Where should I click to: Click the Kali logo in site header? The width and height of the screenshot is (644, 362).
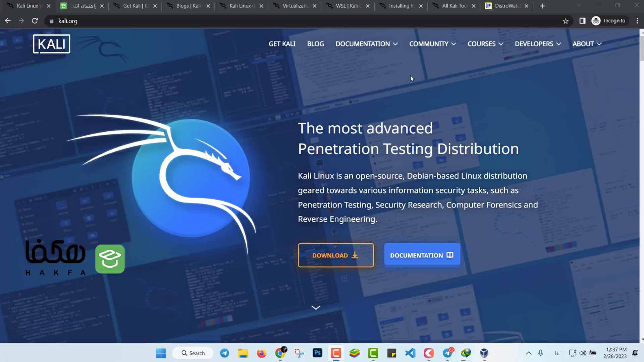click(x=51, y=44)
